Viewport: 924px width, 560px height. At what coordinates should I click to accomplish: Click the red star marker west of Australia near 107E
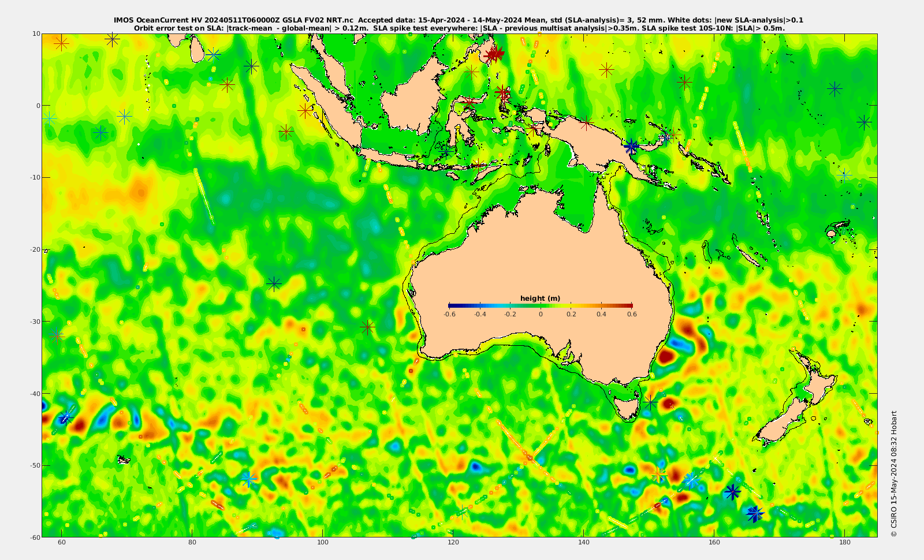(368, 327)
